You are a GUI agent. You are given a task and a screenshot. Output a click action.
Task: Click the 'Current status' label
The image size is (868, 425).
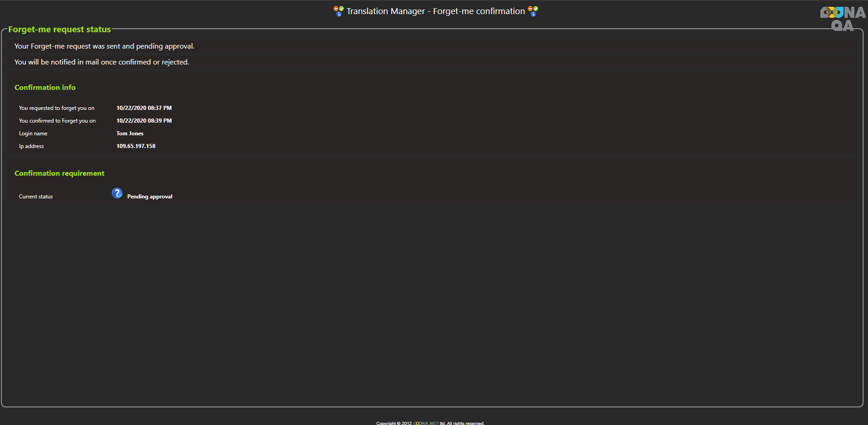coord(36,197)
